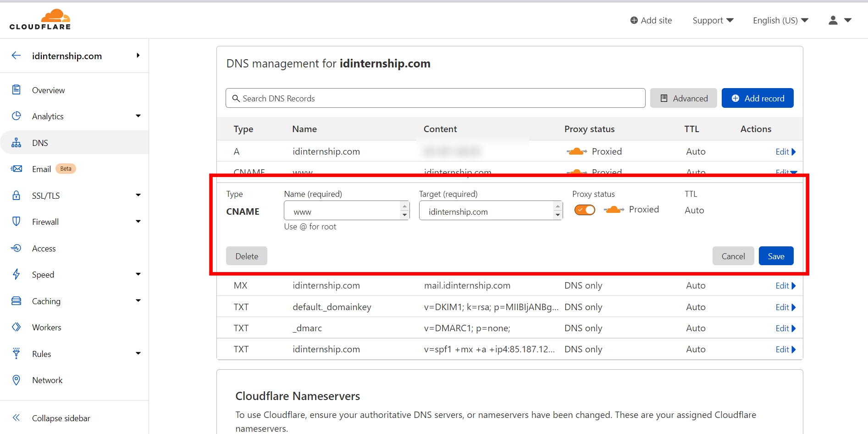868x434 pixels.
Task: Click the magnifier icon in DNS search
Action: click(x=236, y=98)
